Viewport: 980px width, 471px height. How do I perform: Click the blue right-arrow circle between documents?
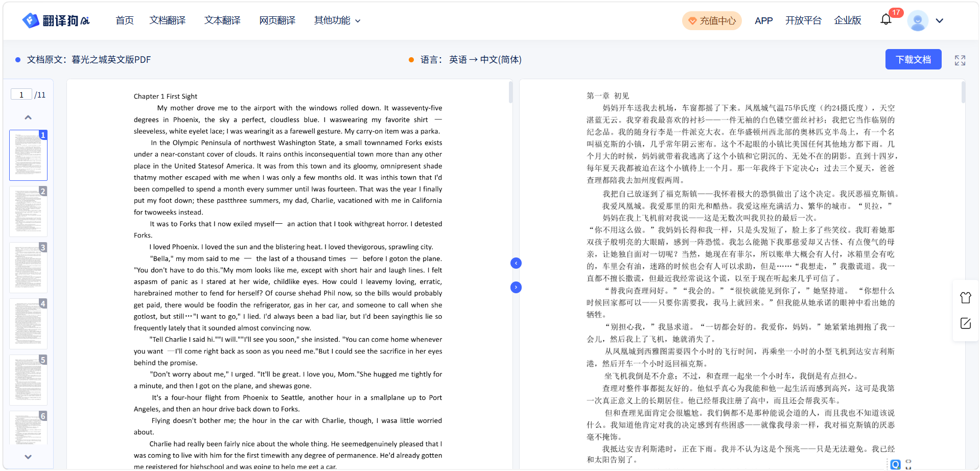pyautogui.click(x=516, y=287)
